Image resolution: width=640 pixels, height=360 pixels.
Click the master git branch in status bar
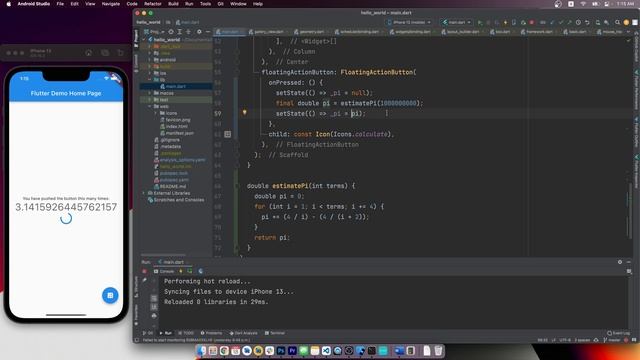click(x=611, y=340)
